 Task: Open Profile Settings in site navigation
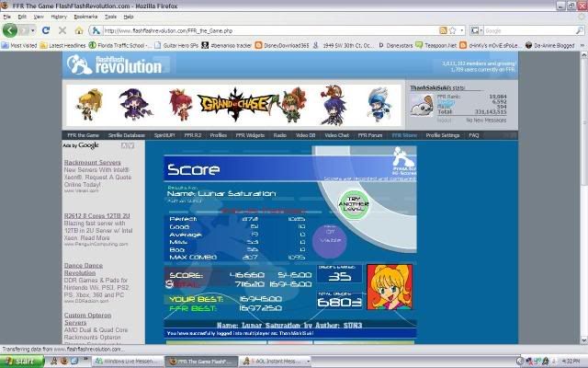pos(444,135)
